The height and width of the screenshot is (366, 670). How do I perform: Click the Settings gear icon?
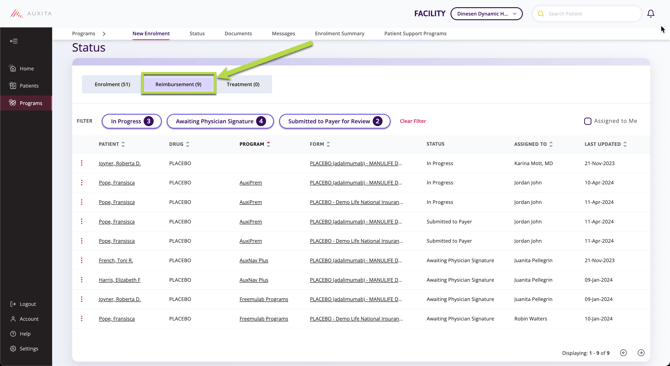(13, 349)
